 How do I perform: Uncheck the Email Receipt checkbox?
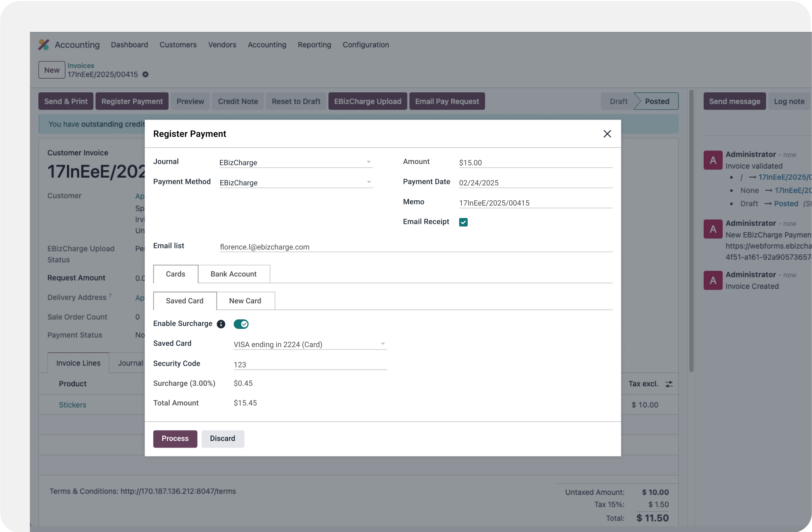click(x=463, y=222)
